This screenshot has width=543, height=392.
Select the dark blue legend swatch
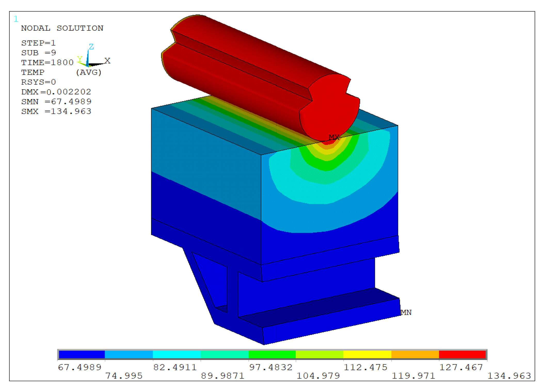point(82,354)
